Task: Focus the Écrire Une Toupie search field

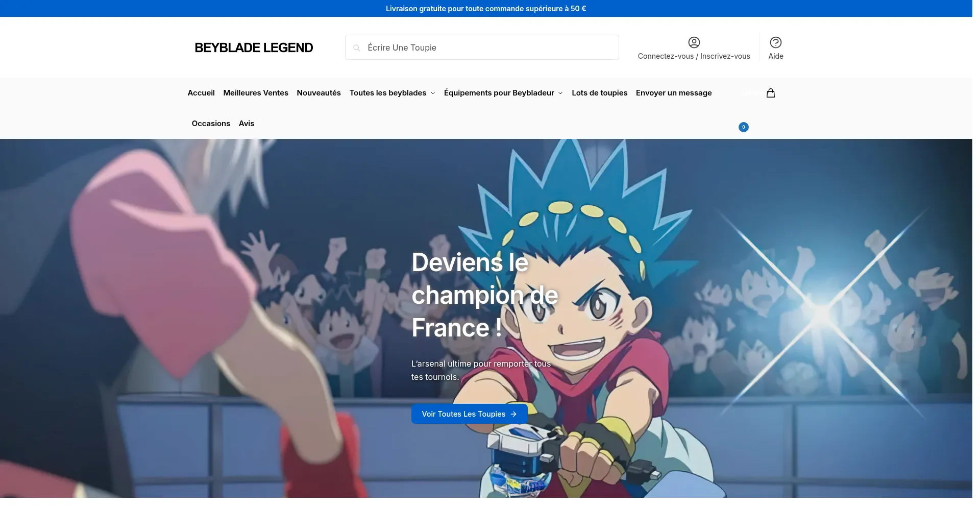Action: (x=482, y=47)
